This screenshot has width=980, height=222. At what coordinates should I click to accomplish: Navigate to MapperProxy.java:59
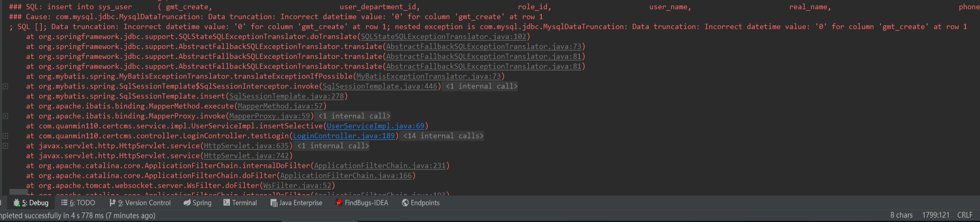269,116
